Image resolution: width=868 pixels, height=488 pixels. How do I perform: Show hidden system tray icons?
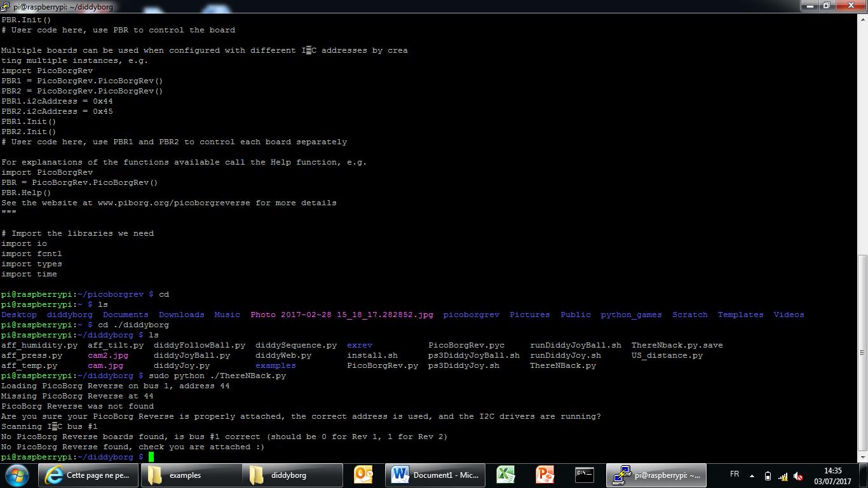pos(752,476)
